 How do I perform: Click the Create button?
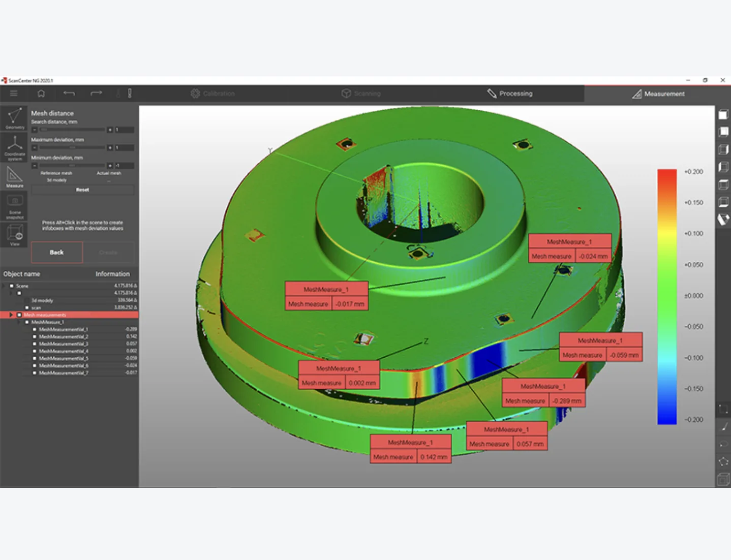108,252
